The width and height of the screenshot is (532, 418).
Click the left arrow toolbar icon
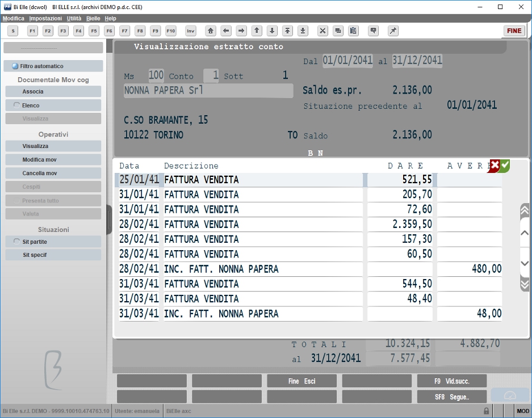coord(226,31)
